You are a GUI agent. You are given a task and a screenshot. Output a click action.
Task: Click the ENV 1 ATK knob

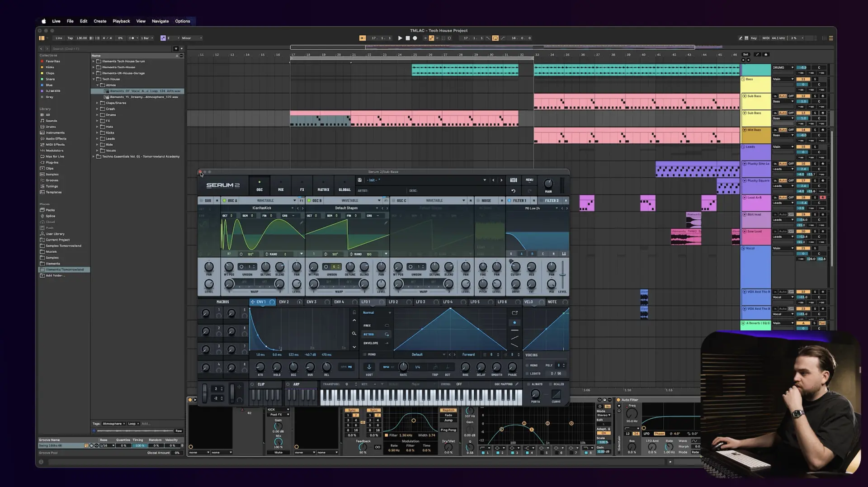260,367
